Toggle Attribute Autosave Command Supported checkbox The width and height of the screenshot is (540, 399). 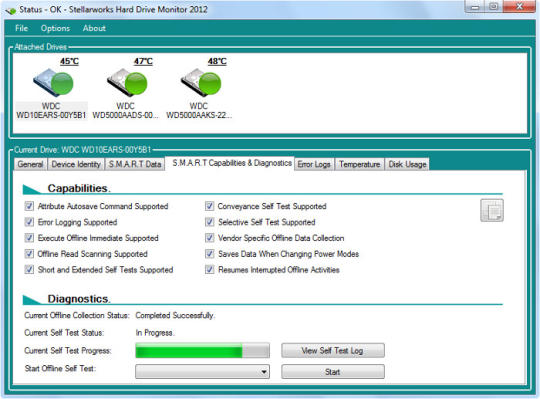tap(29, 206)
